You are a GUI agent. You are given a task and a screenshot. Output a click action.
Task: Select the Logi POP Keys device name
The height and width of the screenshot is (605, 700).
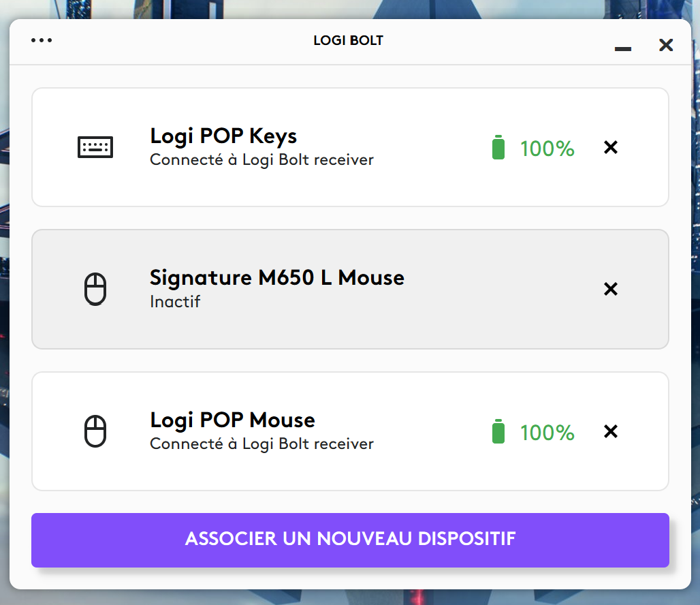[x=223, y=136]
